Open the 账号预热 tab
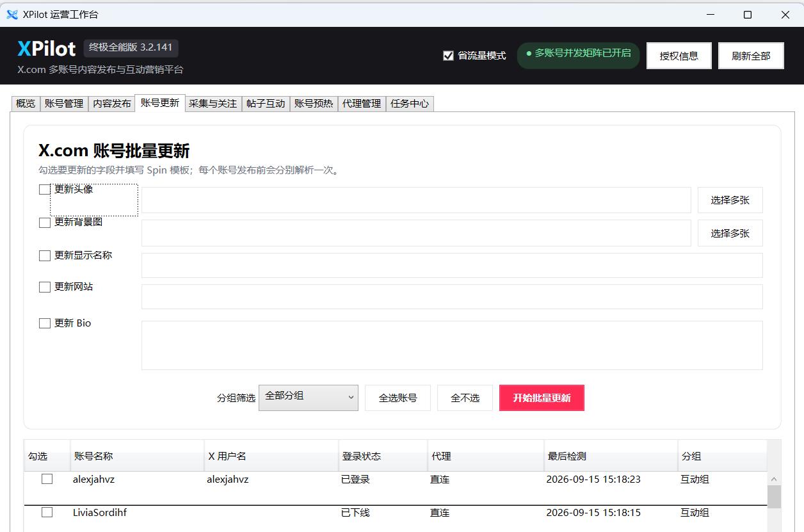The image size is (804, 532). (314, 103)
